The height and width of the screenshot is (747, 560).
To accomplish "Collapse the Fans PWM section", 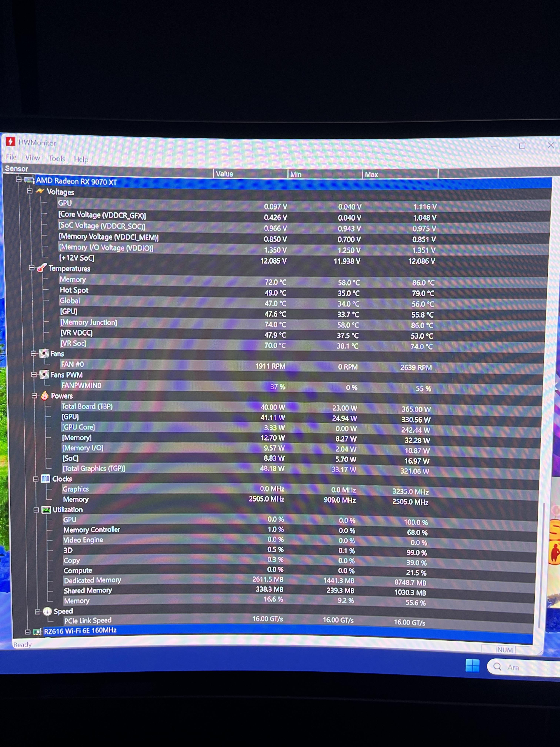I will (34, 374).
